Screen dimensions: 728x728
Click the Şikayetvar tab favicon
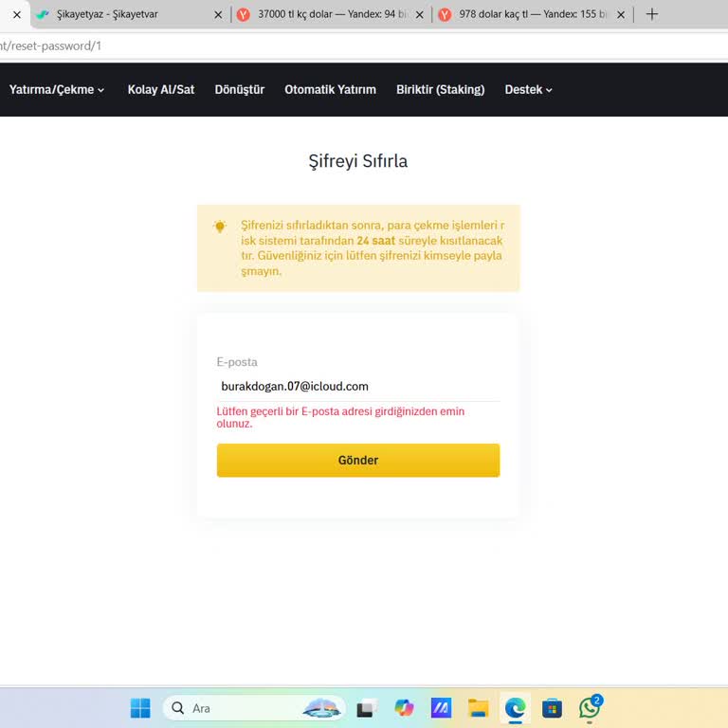tap(43, 15)
